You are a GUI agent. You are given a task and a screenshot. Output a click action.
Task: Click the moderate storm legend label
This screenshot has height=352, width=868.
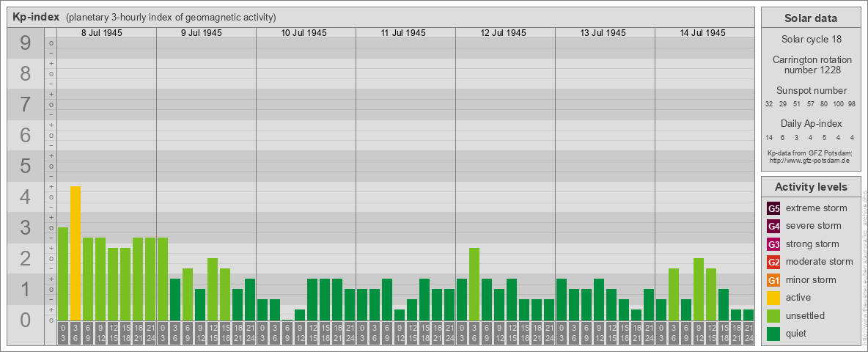(820, 261)
